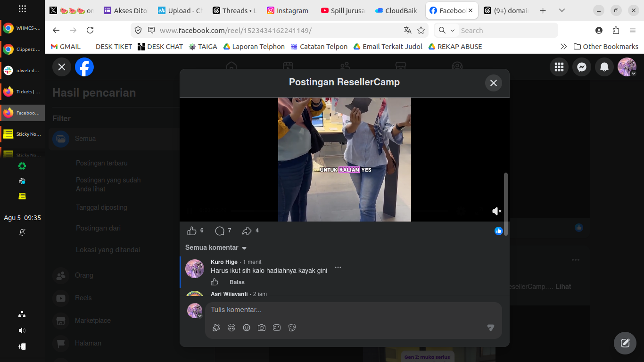The height and width of the screenshot is (362, 644).
Task: Open the REKAP ABUSE bookmark
Action: tap(455, 47)
